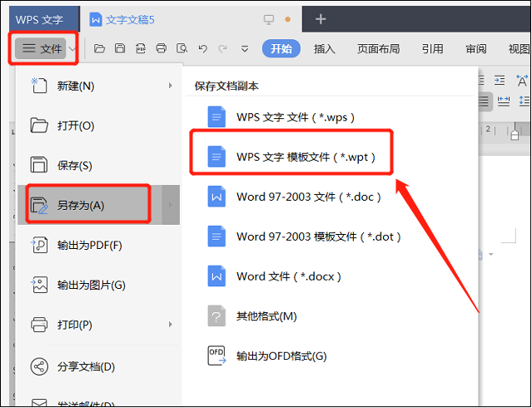Viewport: 532px width, 408px height.
Task: Save as WPS 文字 模板文件 (*.wpt)
Action: click(291, 157)
